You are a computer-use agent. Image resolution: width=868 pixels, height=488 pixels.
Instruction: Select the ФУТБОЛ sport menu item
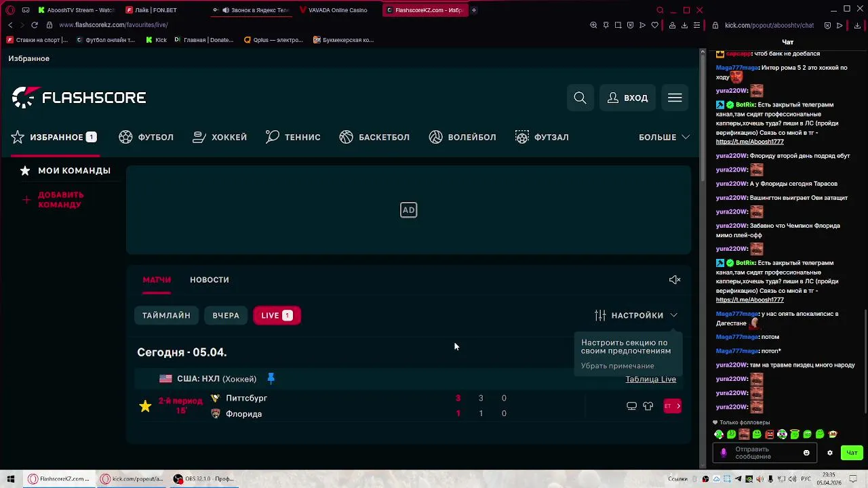pos(146,137)
